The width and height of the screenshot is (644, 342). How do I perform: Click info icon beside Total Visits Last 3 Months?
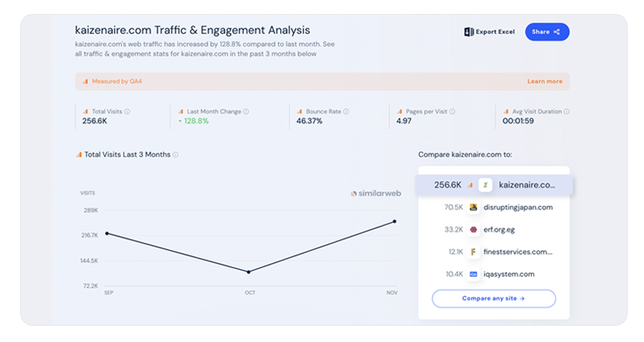(x=176, y=155)
